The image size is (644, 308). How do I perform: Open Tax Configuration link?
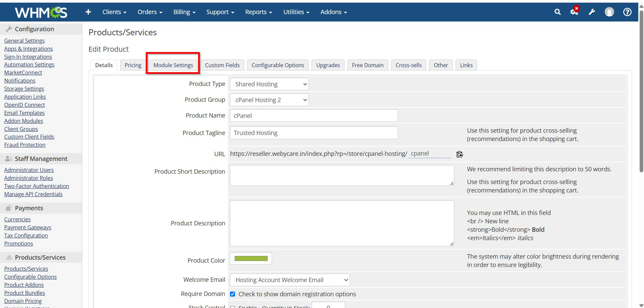(26, 235)
